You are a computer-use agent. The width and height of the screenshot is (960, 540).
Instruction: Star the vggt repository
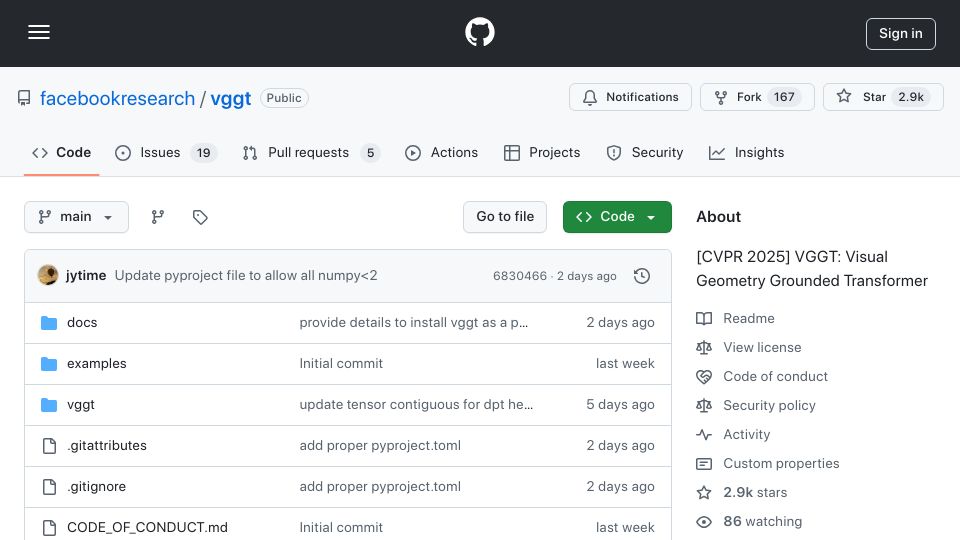(883, 97)
